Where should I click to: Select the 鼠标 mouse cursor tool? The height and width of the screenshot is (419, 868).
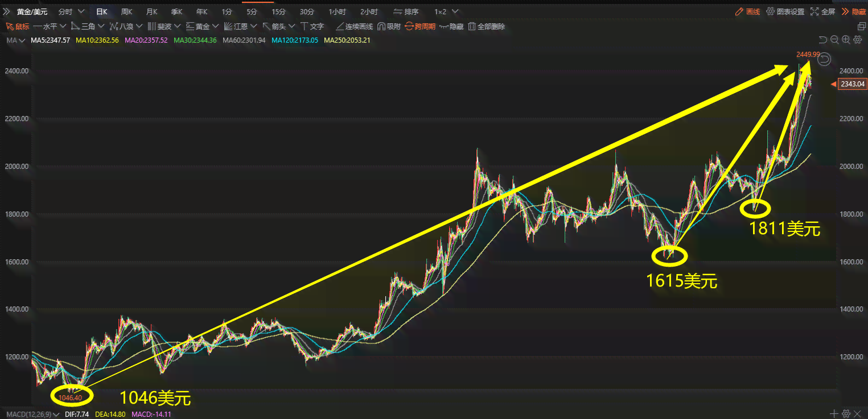coord(18,26)
